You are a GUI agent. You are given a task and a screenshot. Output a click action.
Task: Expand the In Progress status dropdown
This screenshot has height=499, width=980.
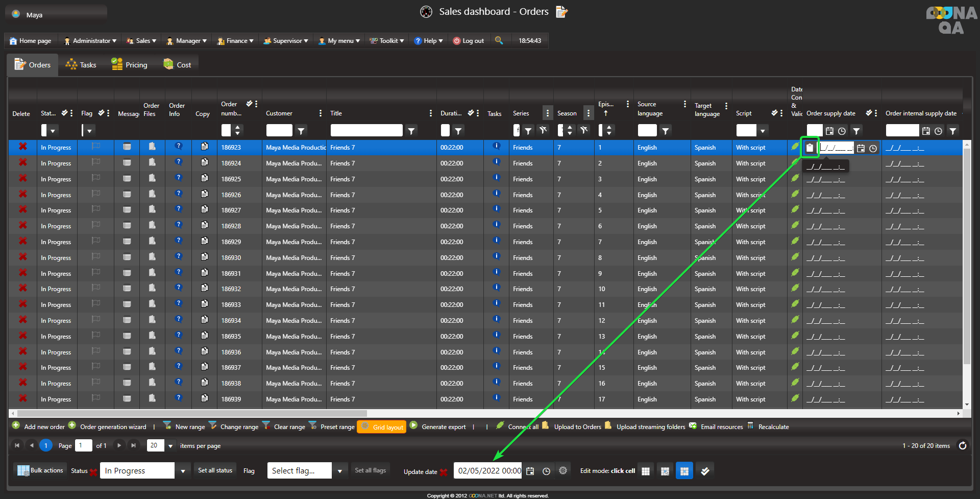tap(183, 471)
